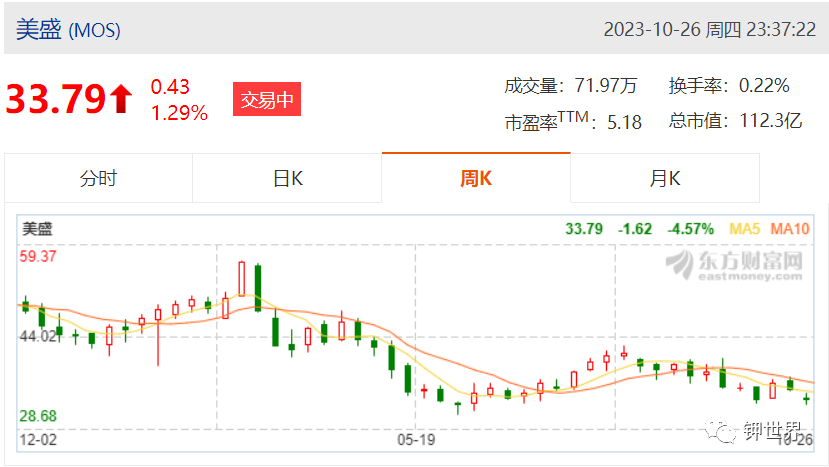Switch to the 月K tab
This screenshot has width=829, height=467.
665,178
